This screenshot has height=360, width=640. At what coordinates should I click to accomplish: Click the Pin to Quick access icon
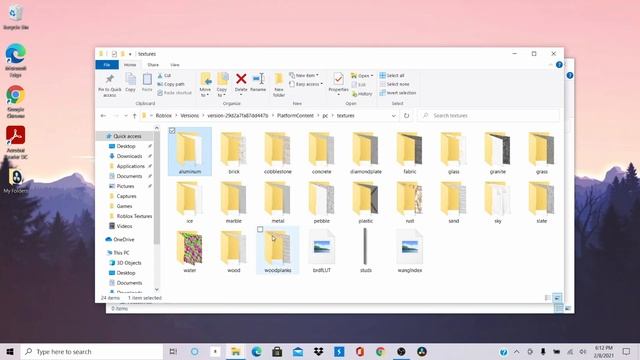coord(109,79)
